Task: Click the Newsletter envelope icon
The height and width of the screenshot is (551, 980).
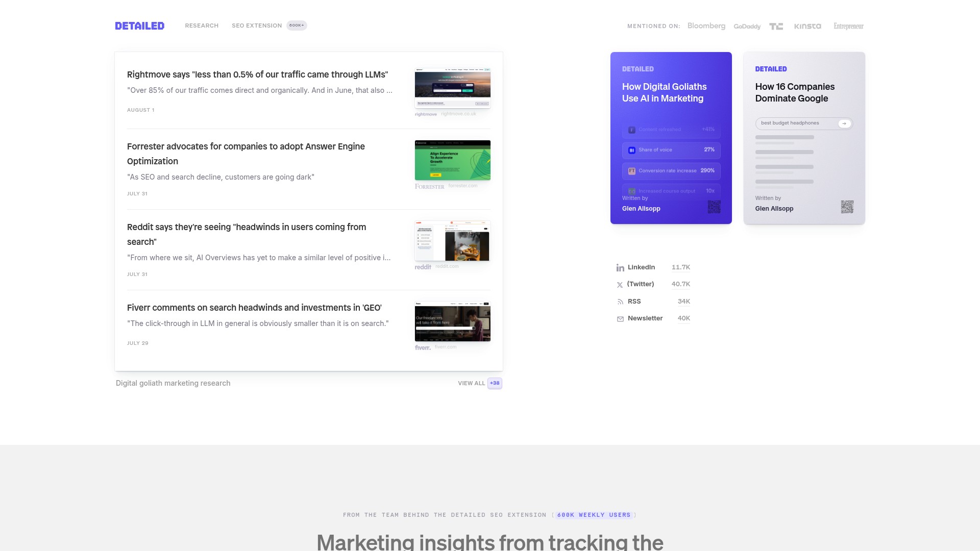Action: coord(620,319)
